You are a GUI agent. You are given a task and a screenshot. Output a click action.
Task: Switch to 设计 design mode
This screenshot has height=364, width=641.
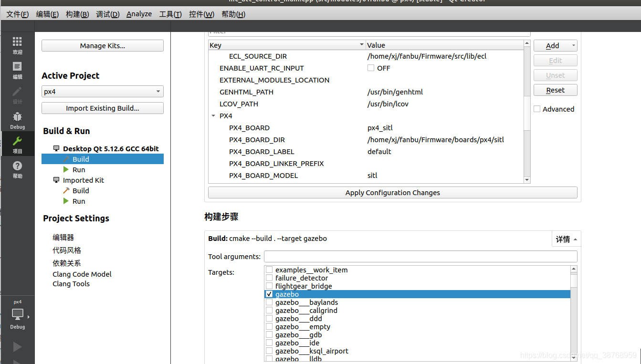pos(17,95)
